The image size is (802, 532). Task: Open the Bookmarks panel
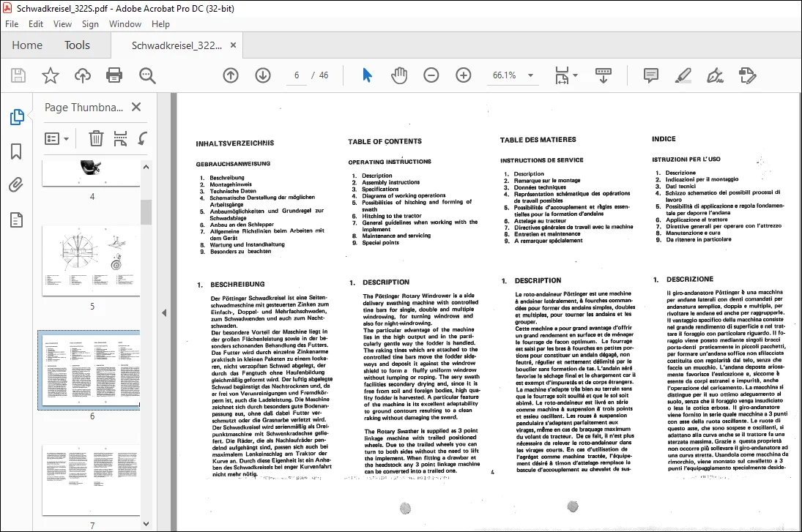16,151
